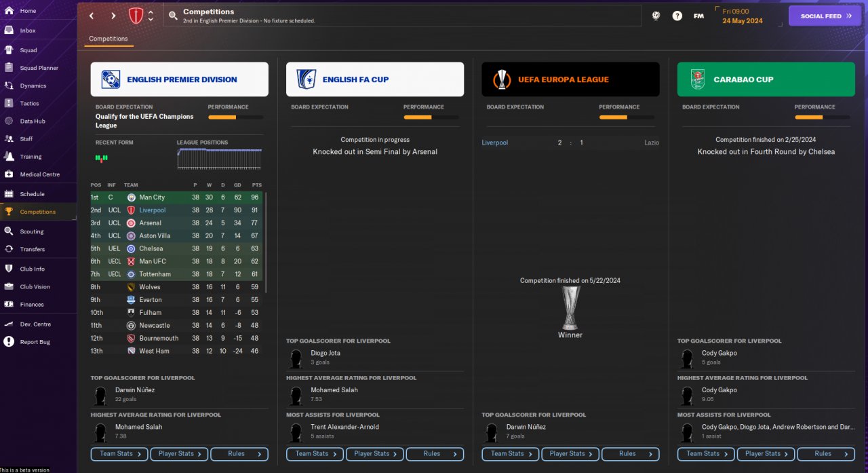This screenshot has height=473, width=868.
Task: Click the Liverpool link in the league table
Action: (x=153, y=210)
